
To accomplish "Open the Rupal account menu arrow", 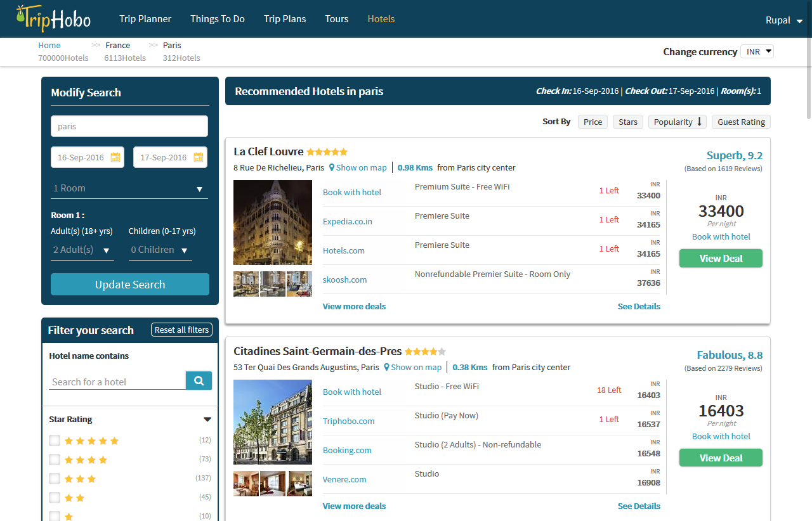I will (x=799, y=21).
